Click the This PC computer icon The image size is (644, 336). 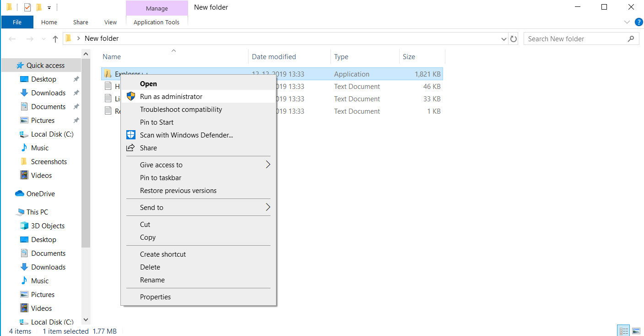pos(20,212)
